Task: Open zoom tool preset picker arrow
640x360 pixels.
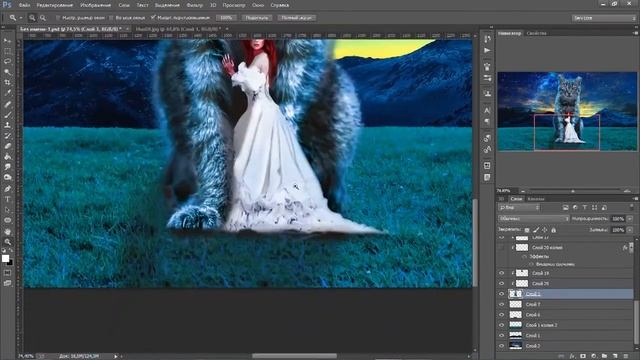Action: (21, 18)
